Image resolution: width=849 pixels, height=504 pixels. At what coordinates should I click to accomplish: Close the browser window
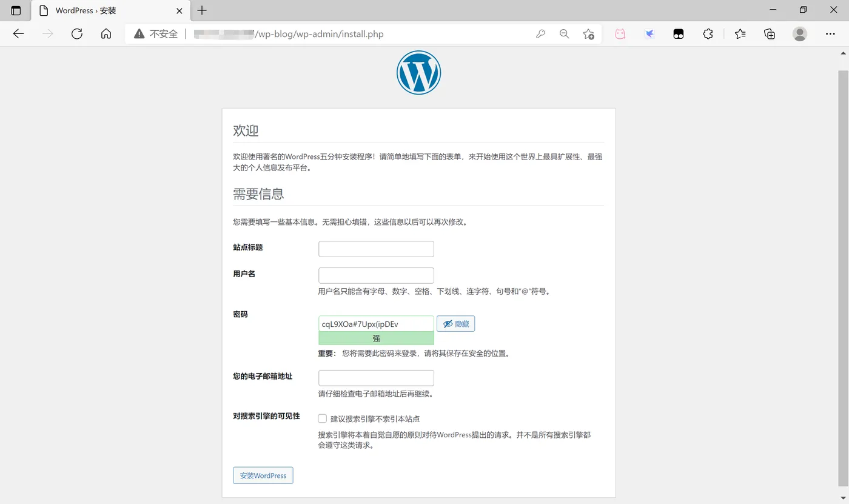pos(834,10)
